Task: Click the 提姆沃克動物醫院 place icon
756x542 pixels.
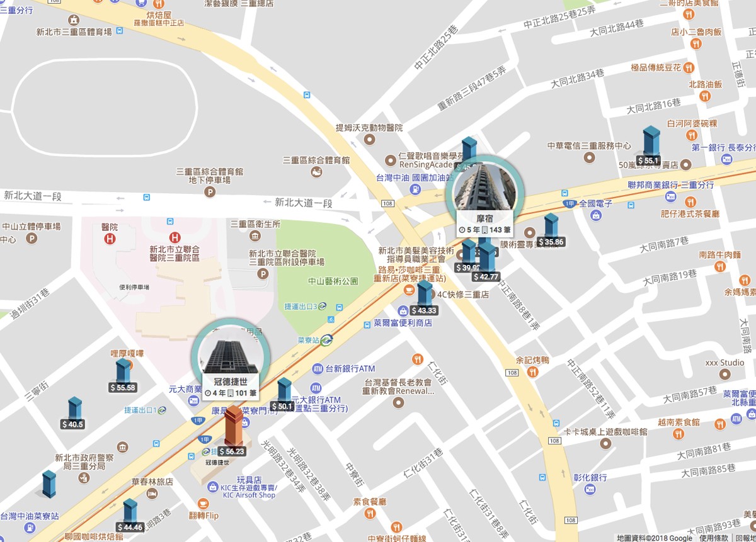Action: coord(370,140)
